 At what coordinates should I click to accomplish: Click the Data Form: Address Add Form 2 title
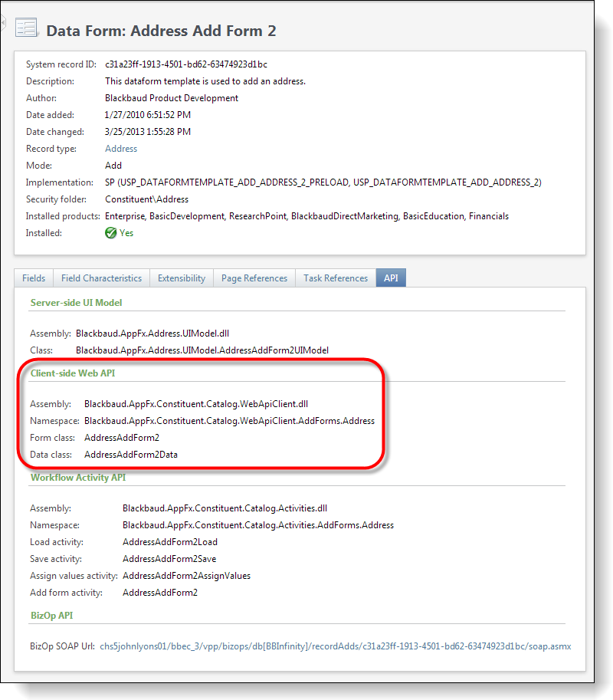point(161,31)
